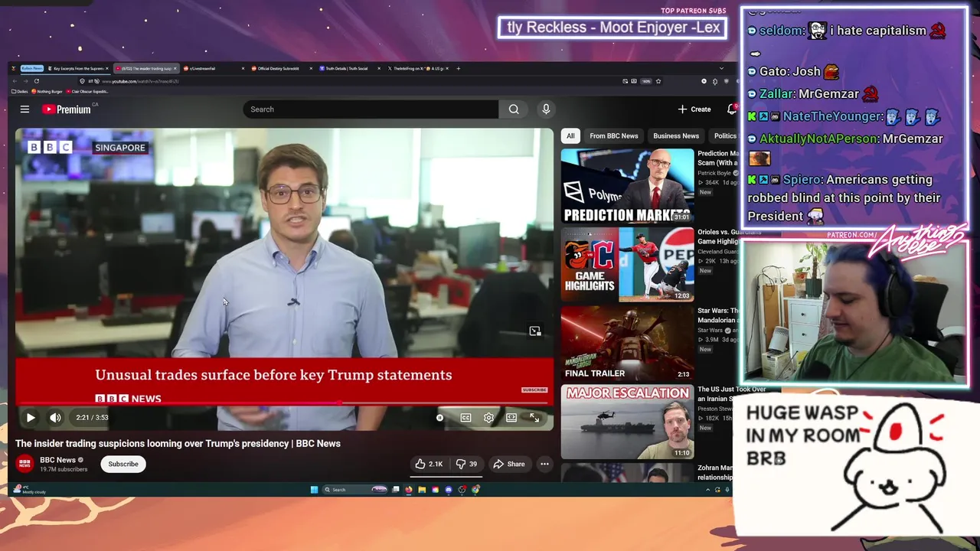Screen dimensions: 980x551
Task: Open the YouTube notifications bell
Action: pos(731,109)
